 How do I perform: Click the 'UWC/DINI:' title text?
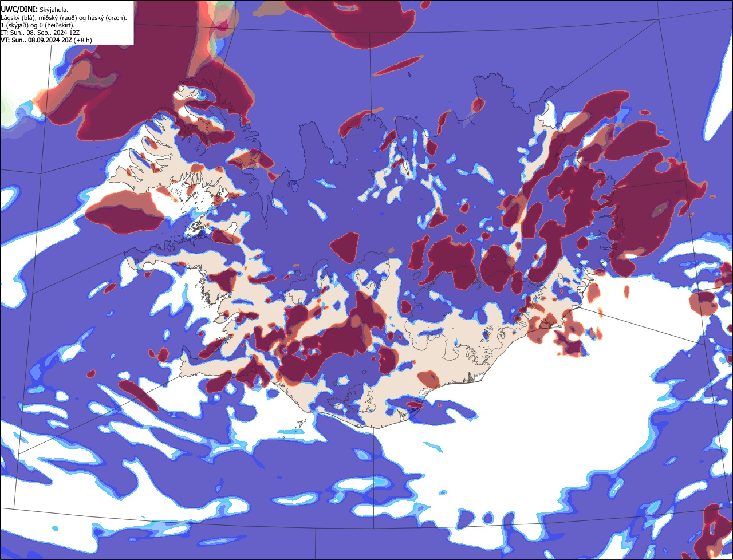click(19, 10)
